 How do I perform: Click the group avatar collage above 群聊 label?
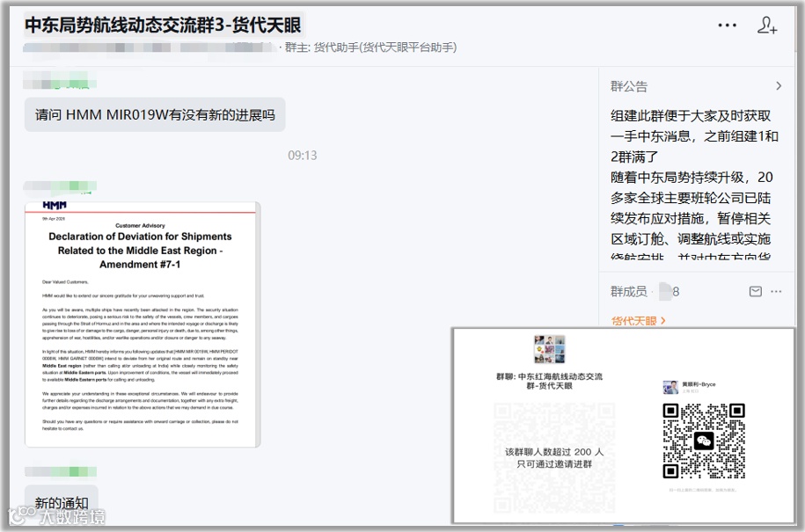(x=549, y=349)
